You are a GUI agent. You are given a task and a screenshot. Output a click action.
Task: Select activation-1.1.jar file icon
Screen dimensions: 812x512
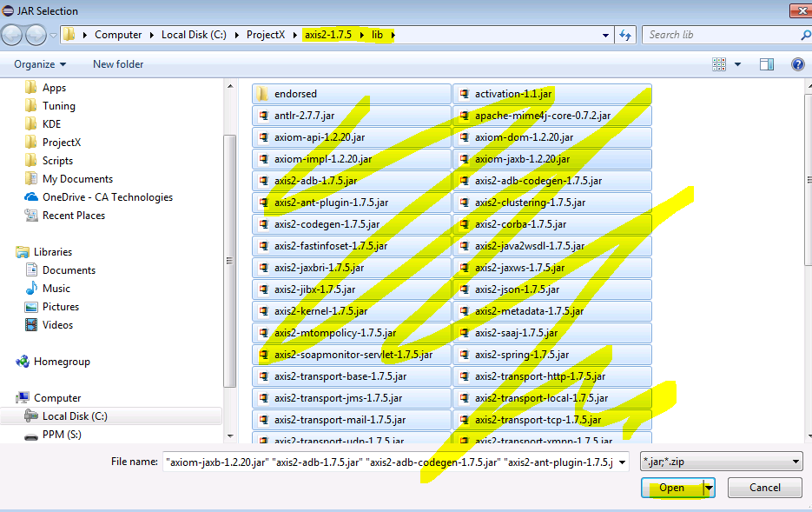pyautogui.click(x=465, y=94)
